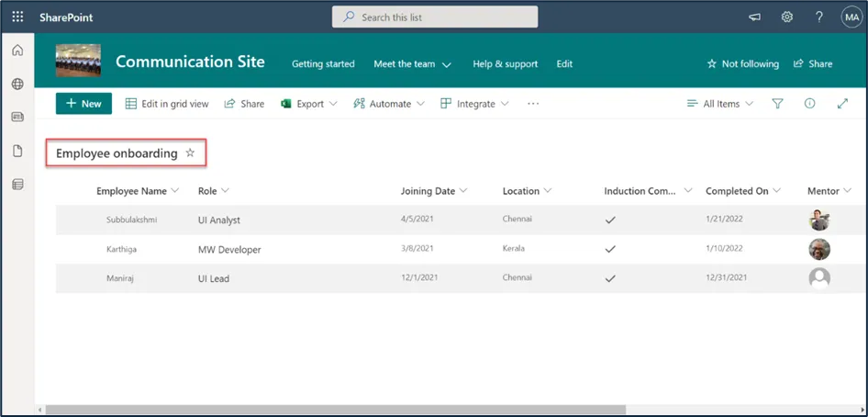Open the settings gear icon
The height and width of the screenshot is (417, 868).
786,17
